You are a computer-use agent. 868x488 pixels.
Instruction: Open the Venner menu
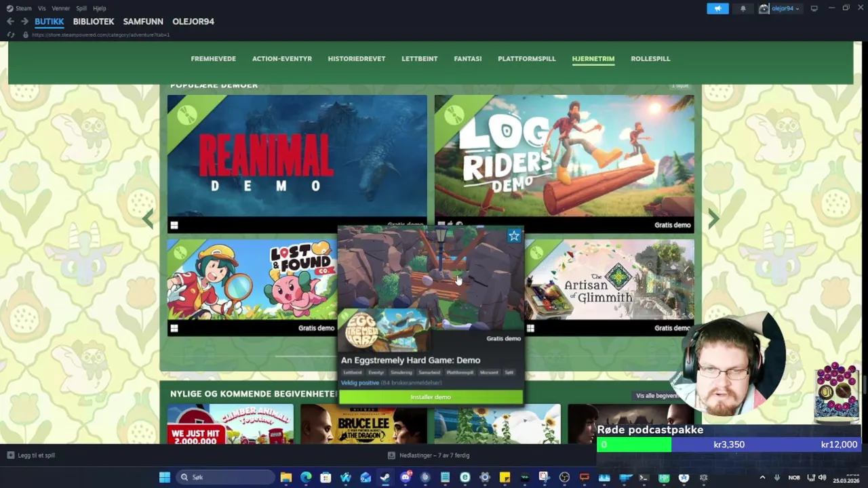click(x=60, y=8)
